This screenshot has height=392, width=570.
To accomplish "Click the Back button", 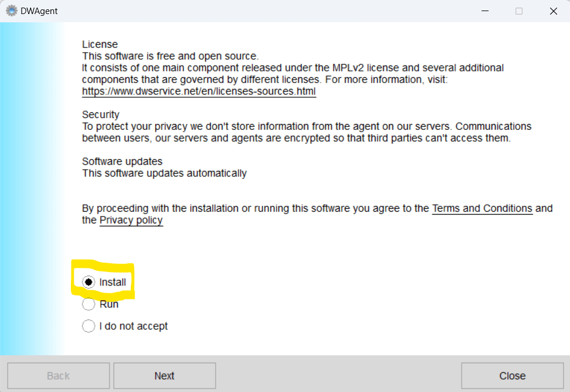I will pyautogui.click(x=58, y=376).
